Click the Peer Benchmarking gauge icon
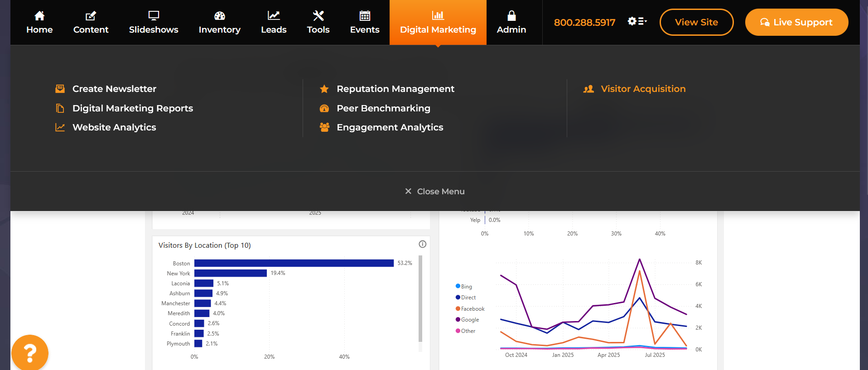This screenshot has width=868, height=370. pos(324,108)
